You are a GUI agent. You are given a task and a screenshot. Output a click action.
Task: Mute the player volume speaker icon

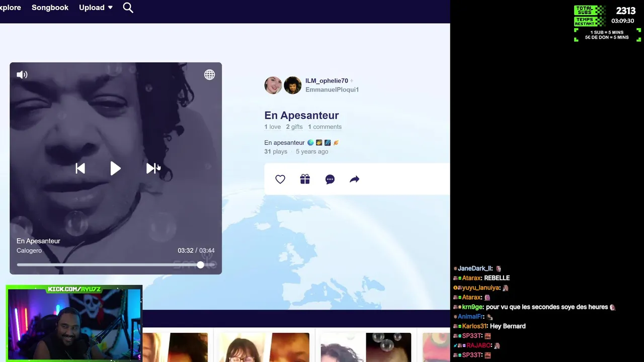(x=22, y=74)
